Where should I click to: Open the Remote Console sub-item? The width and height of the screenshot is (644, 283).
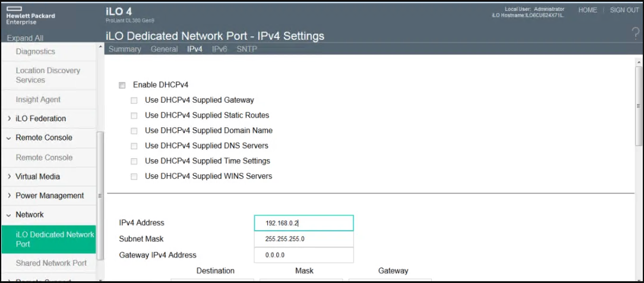tap(44, 158)
